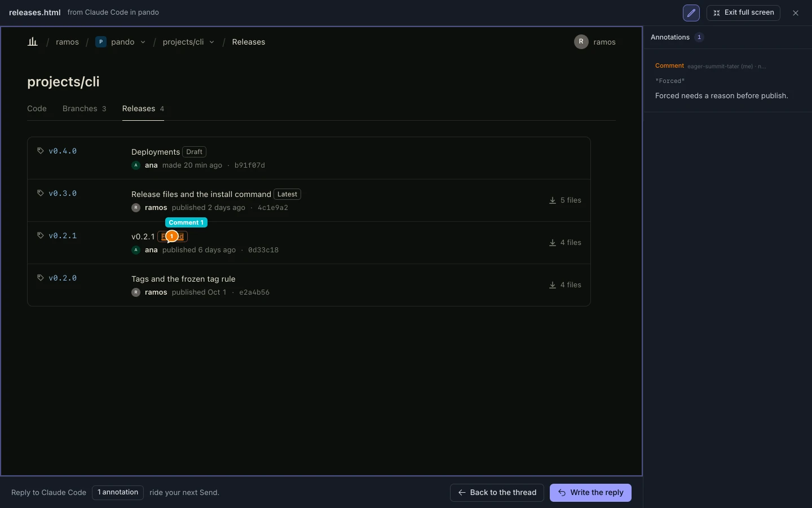
Task: Click ramos avatar in Tags and frozen tag row
Action: pyautogui.click(x=136, y=292)
